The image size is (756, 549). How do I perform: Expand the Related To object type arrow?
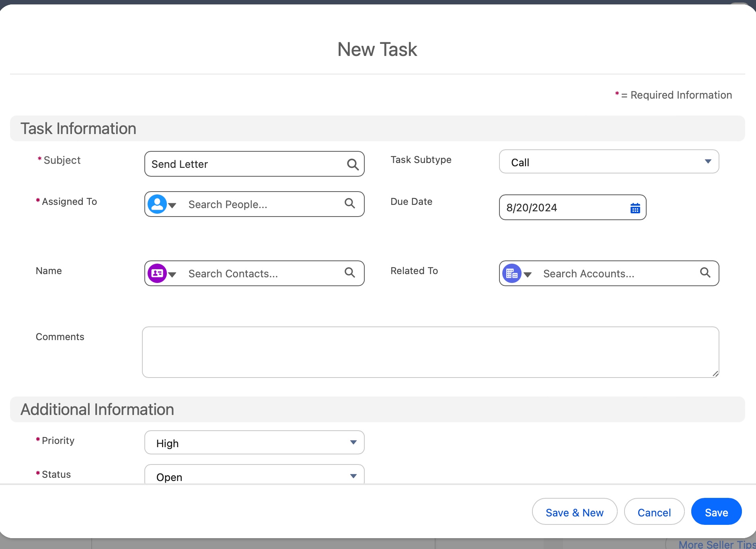tap(528, 274)
